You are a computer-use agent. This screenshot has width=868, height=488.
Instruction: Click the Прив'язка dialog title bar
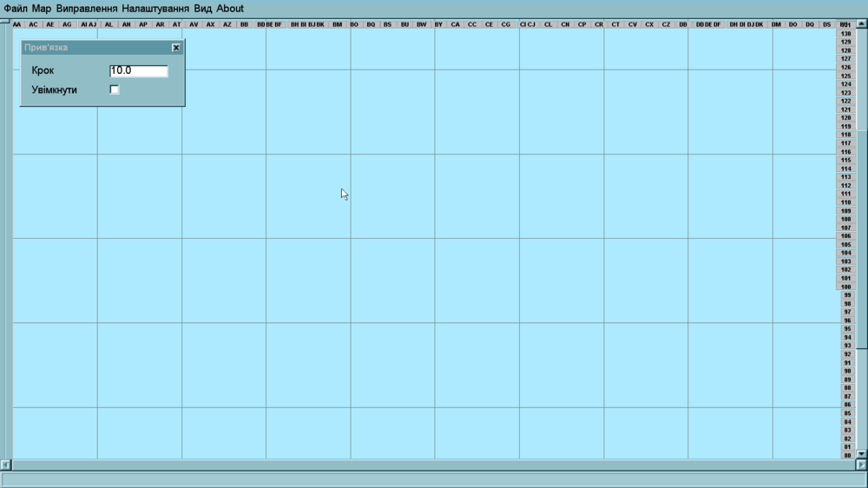point(95,48)
